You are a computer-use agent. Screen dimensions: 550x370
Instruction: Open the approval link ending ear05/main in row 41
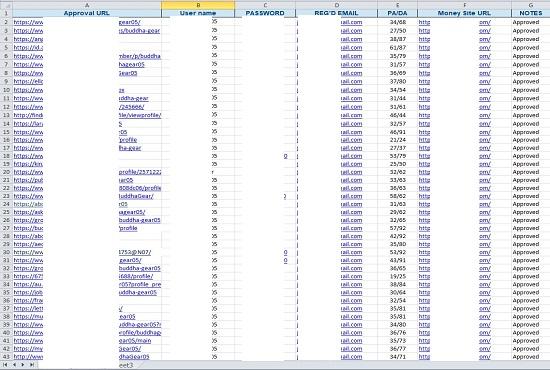pos(135,341)
